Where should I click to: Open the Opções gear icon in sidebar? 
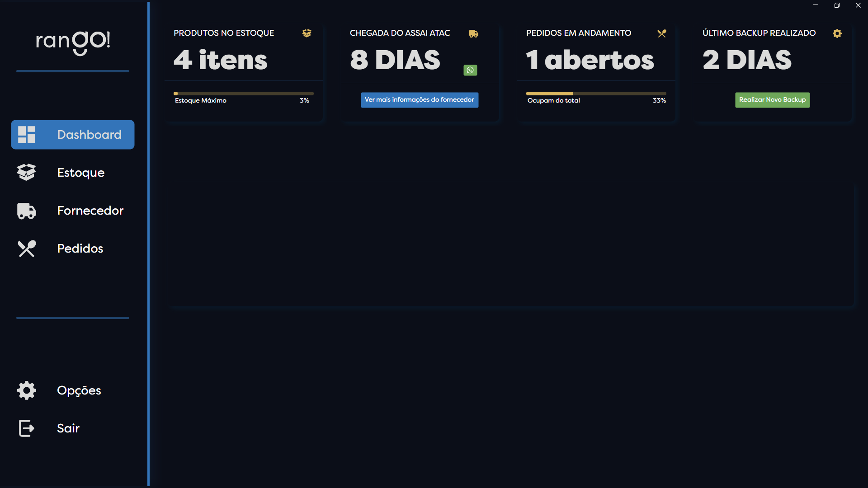26,390
